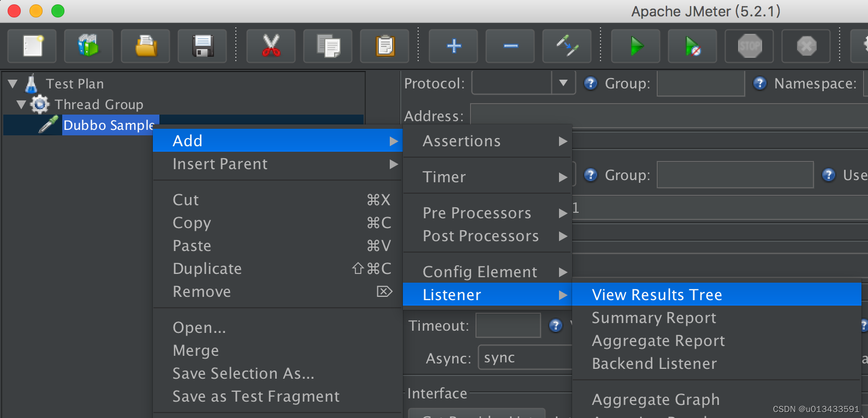This screenshot has width=868, height=418.
Task: Click the Cut scissors icon
Action: click(x=271, y=46)
